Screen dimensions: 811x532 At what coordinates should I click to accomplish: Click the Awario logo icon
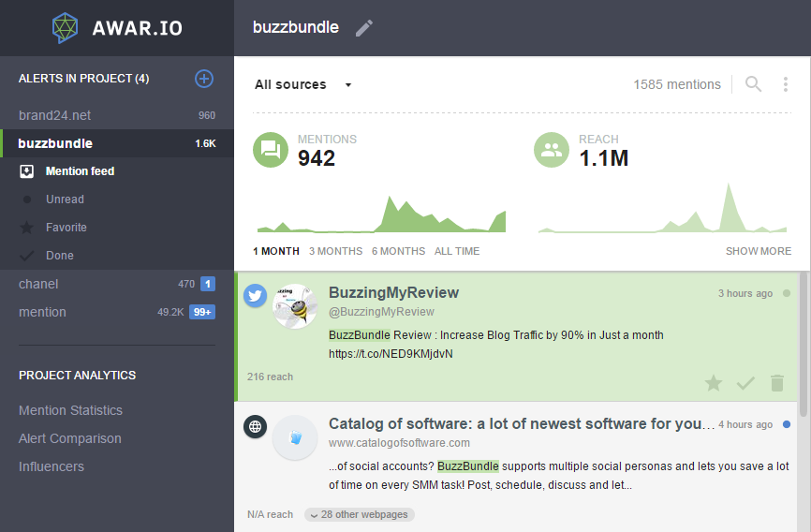coord(66,27)
